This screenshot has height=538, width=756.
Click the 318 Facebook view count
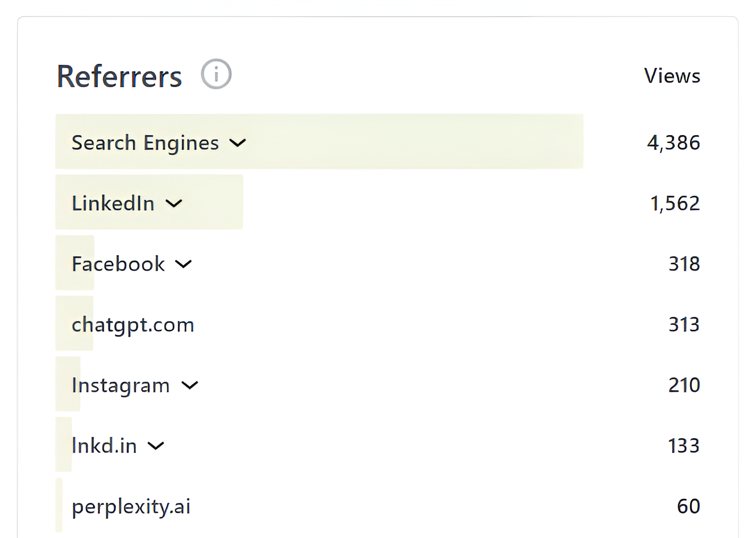(x=684, y=264)
